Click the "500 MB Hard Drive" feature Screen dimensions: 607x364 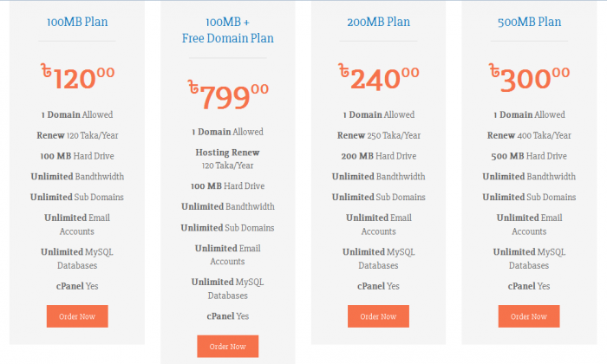[x=529, y=156]
